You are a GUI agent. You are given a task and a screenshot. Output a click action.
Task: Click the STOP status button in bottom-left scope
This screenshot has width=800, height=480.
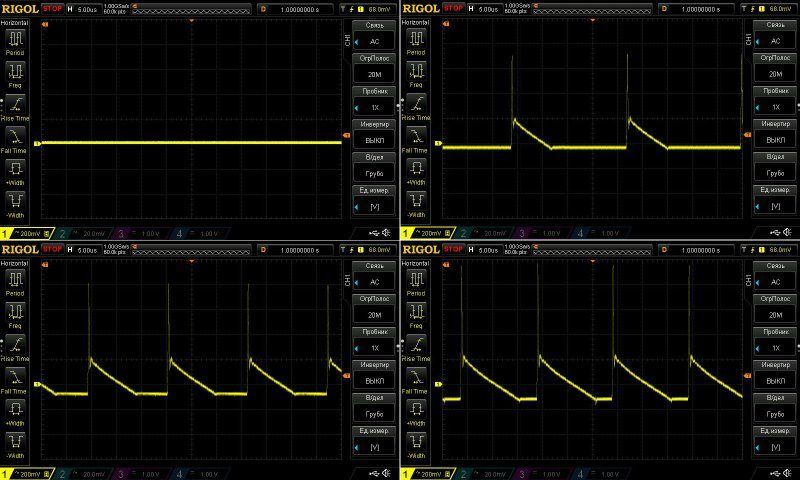[x=52, y=248]
